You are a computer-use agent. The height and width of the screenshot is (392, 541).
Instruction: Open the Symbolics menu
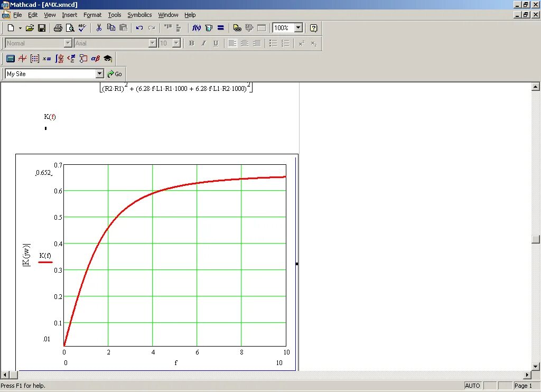click(139, 15)
